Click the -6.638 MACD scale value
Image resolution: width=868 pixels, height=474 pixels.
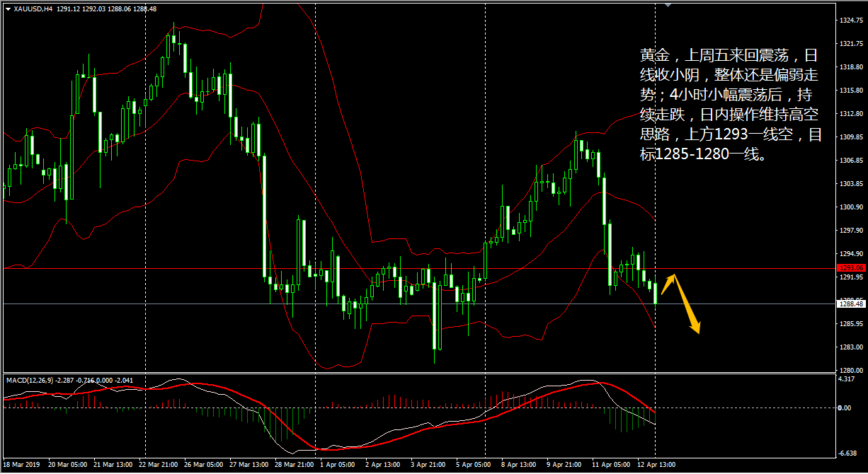click(x=847, y=453)
